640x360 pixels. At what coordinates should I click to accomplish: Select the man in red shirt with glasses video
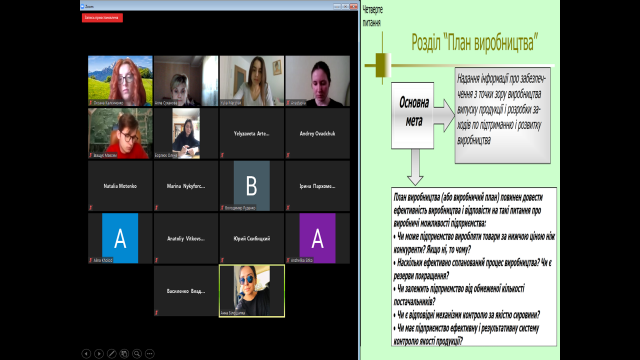pos(120,133)
